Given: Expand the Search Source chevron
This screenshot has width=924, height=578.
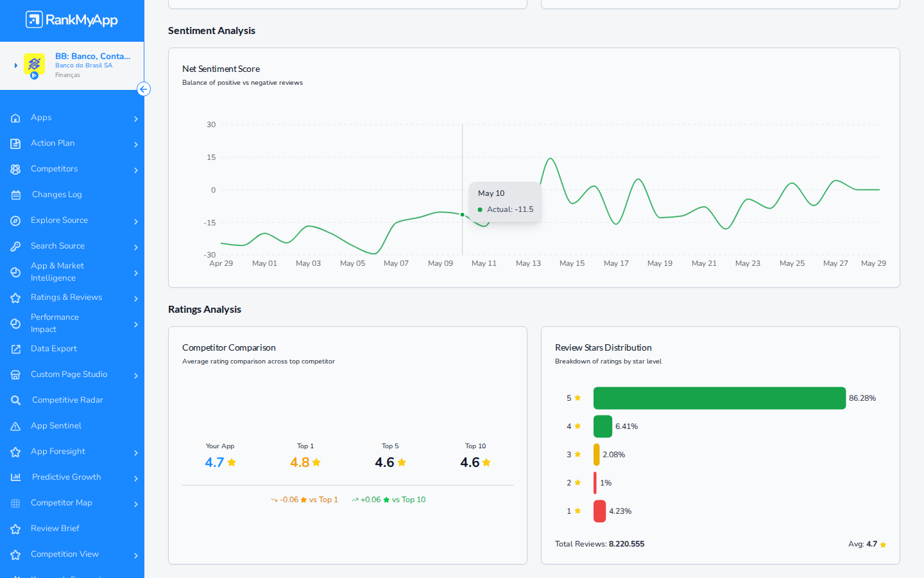Looking at the screenshot, I should point(136,247).
